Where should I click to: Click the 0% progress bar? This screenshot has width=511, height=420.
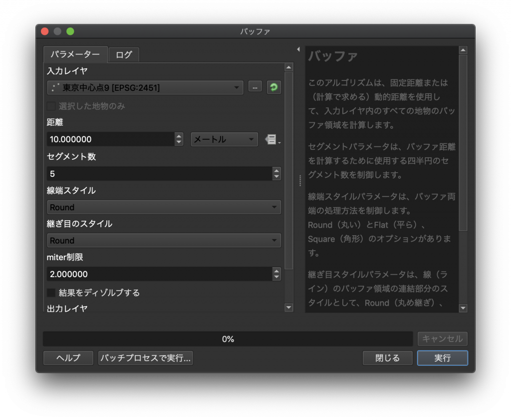[x=228, y=339]
